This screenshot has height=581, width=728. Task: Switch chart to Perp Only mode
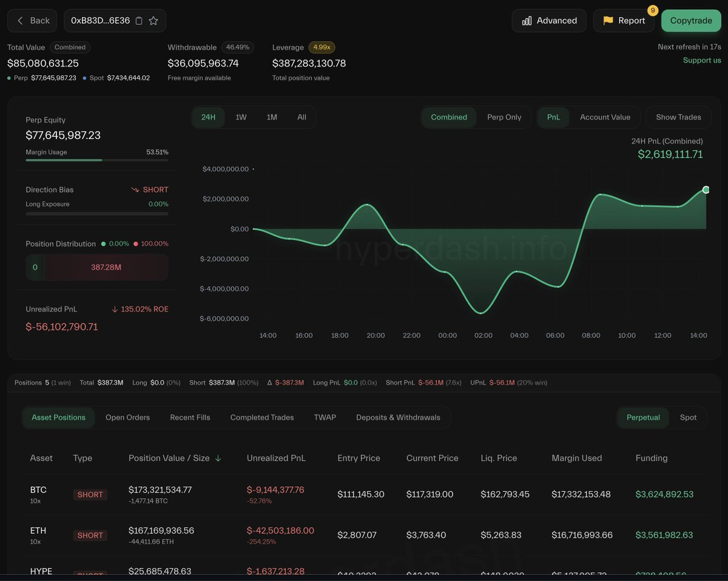click(504, 117)
